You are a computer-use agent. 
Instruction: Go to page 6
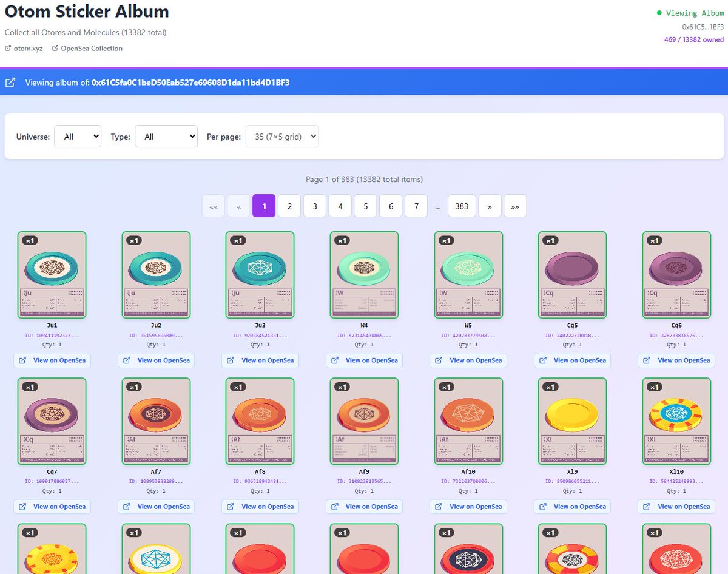[x=391, y=206]
